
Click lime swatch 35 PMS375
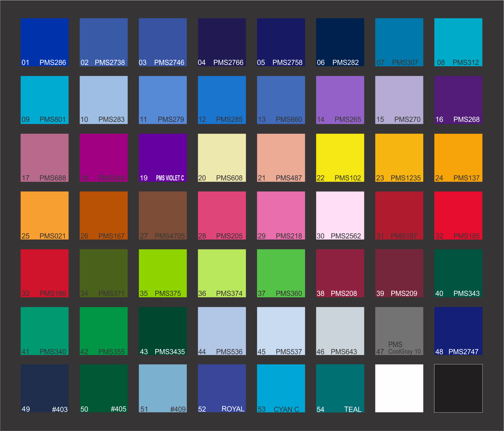tap(163, 273)
